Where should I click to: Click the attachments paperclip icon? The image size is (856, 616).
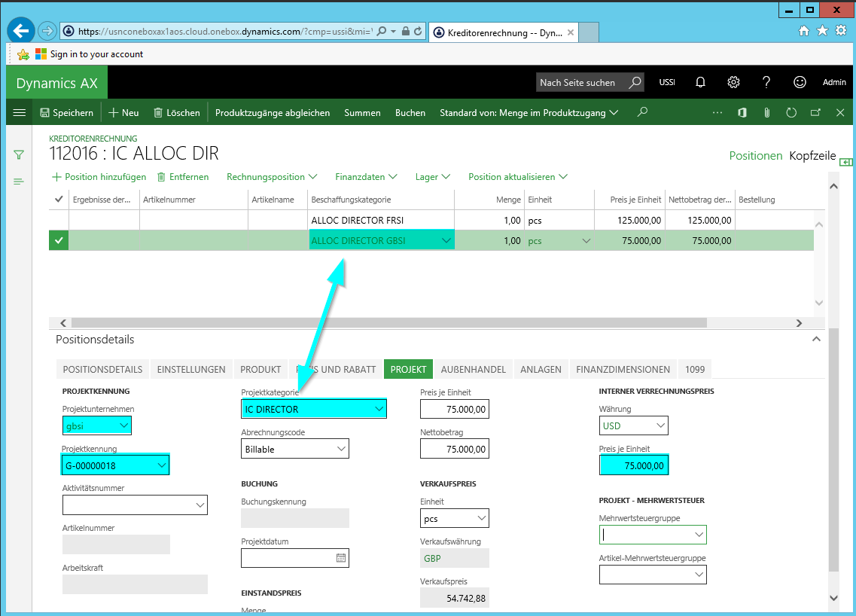point(766,113)
